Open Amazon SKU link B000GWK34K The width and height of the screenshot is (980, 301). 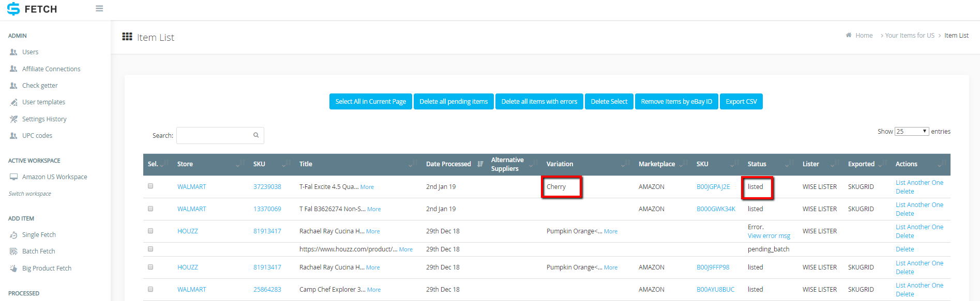coord(716,209)
